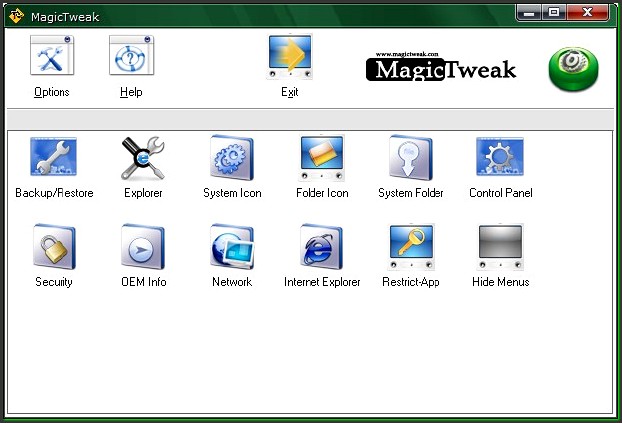Minimize the MagicTweak window
The height and width of the screenshot is (423, 622).
(529, 13)
